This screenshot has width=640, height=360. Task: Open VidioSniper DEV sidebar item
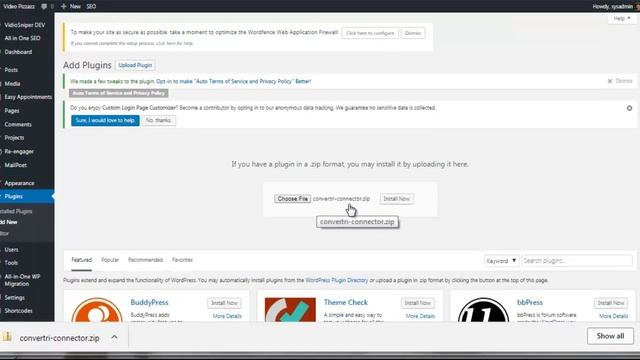[24, 25]
